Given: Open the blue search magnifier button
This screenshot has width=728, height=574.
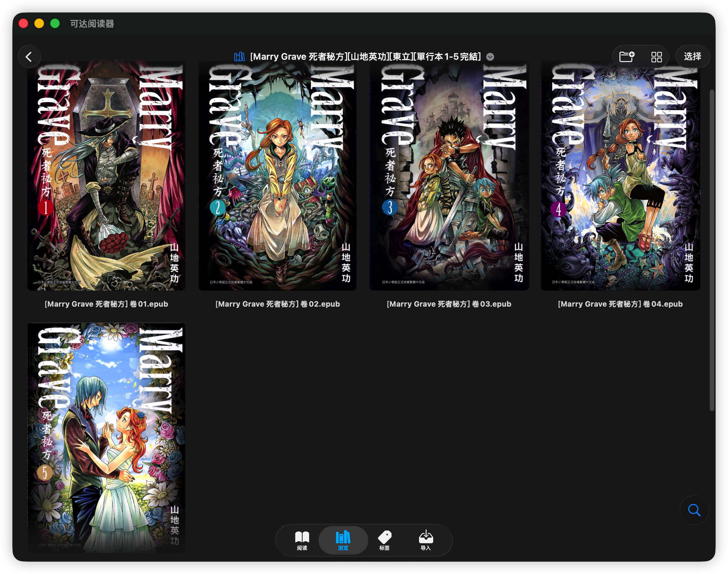Looking at the screenshot, I should click(x=694, y=510).
